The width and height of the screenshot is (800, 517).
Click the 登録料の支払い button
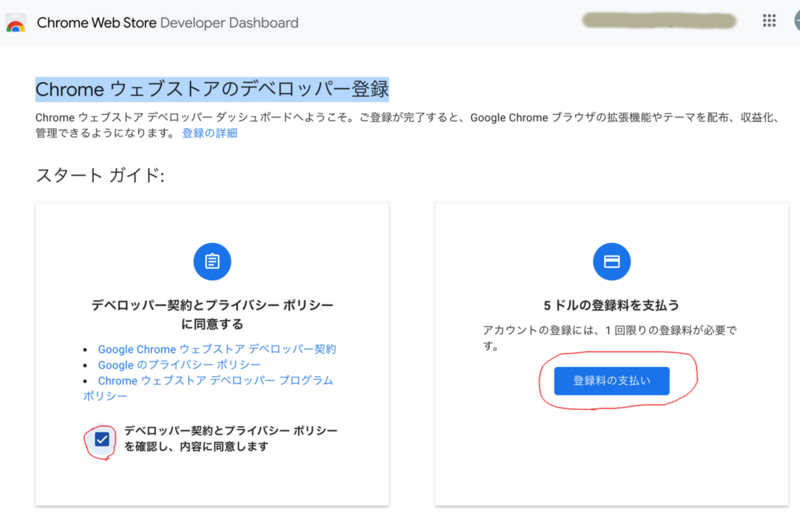pos(612,381)
